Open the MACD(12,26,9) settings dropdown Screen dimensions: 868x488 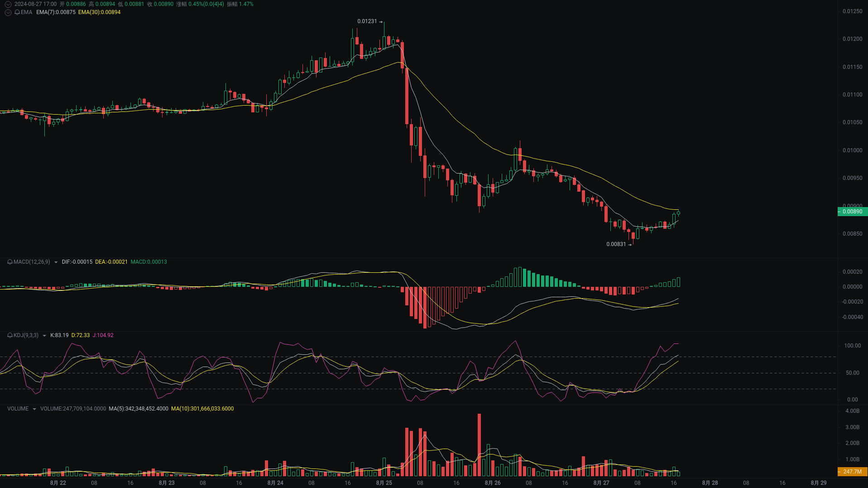56,262
